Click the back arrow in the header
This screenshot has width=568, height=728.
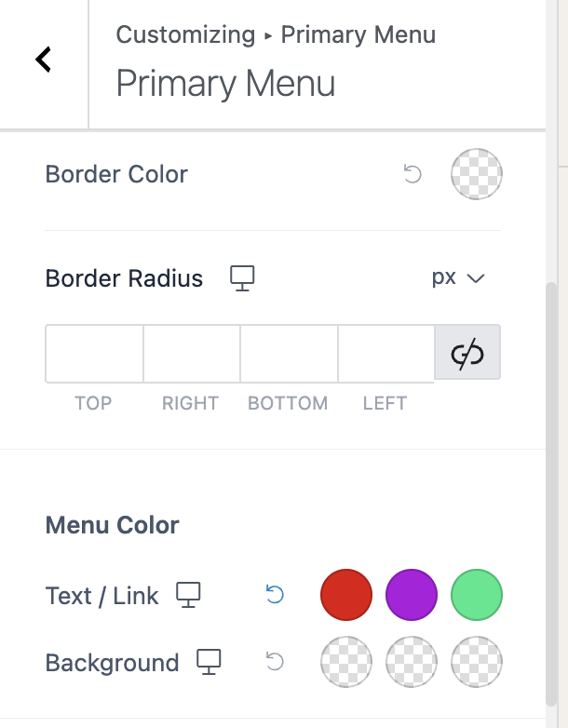click(x=44, y=60)
